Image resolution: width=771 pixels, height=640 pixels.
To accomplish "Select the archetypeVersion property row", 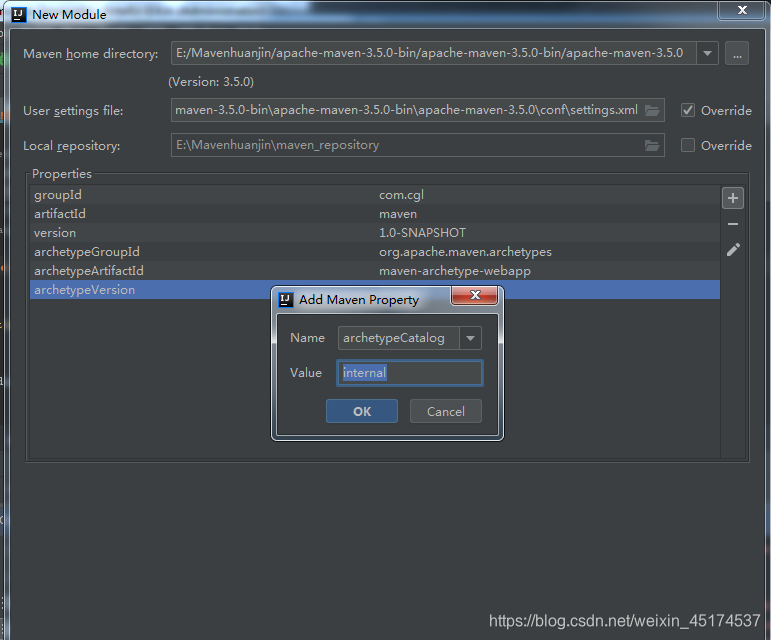I will pyautogui.click(x=375, y=290).
